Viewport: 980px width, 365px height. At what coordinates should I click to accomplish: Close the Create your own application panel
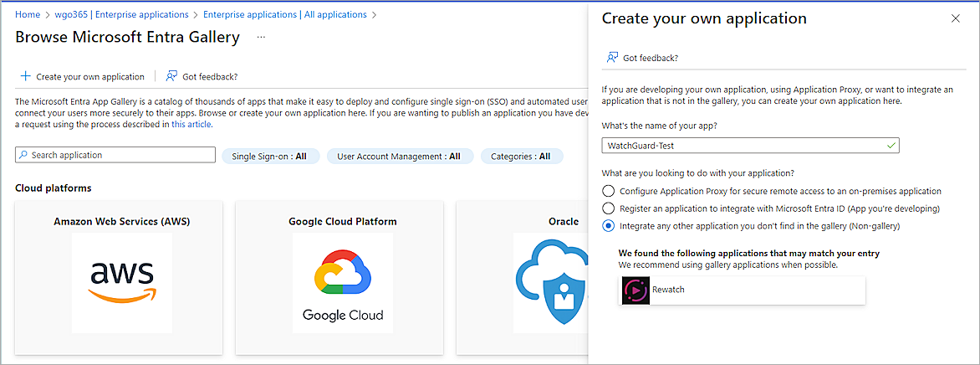pyautogui.click(x=955, y=18)
